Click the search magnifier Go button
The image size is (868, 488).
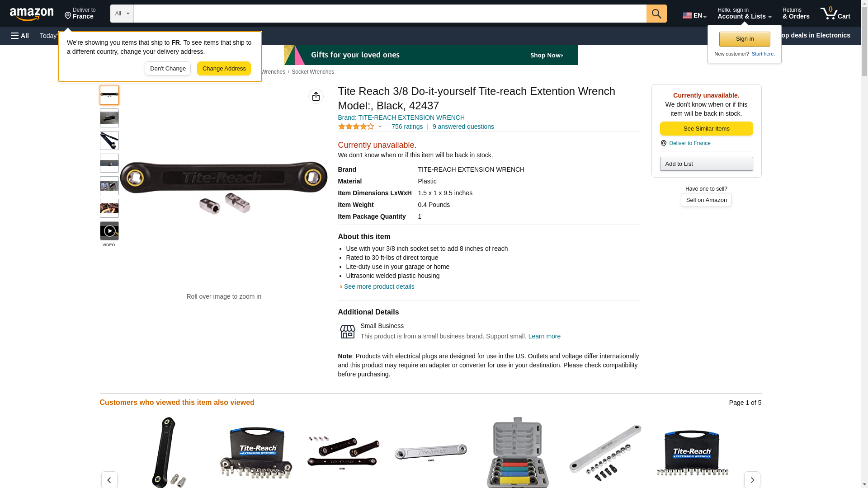click(656, 14)
